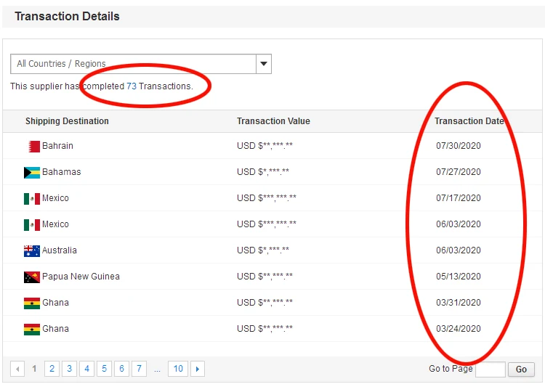
Task: Click the Transaction Value column header
Action: [273, 121]
